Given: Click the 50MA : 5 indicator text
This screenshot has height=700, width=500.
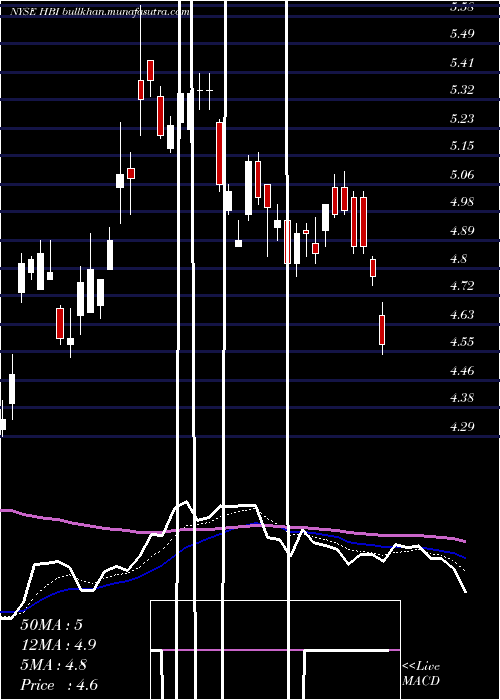Looking at the screenshot, I should (51, 625).
